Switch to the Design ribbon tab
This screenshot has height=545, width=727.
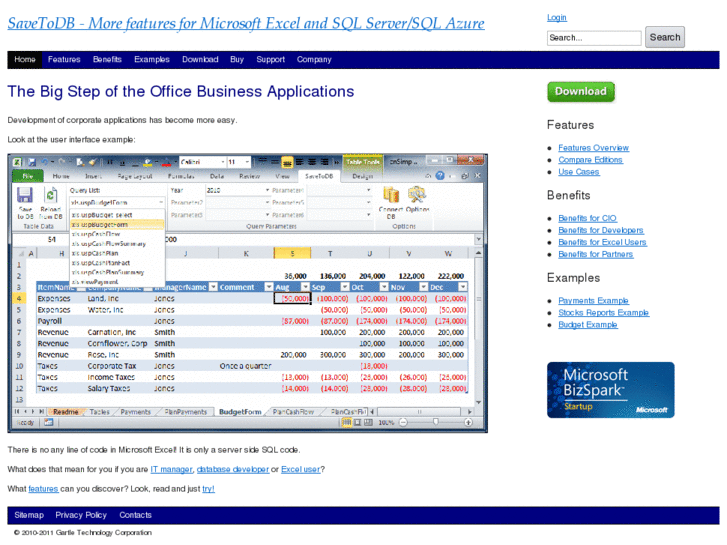(362, 176)
